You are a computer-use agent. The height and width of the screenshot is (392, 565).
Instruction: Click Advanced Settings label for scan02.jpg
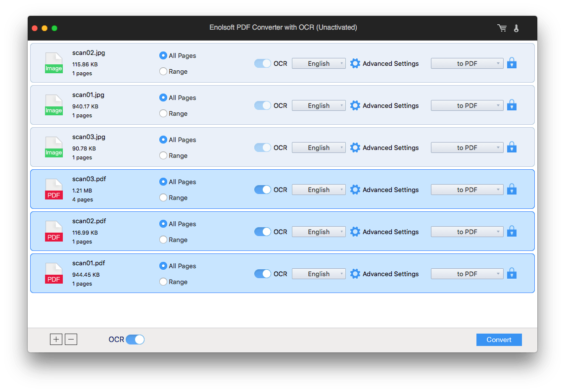390,63
